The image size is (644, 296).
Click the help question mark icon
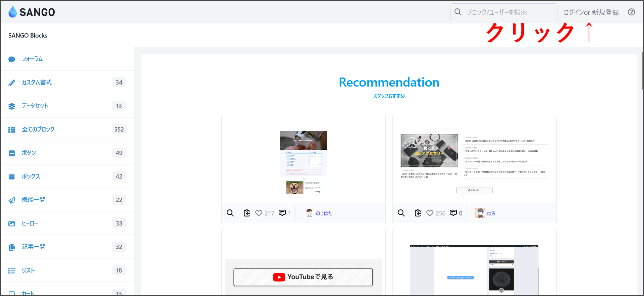pos(631,12)
